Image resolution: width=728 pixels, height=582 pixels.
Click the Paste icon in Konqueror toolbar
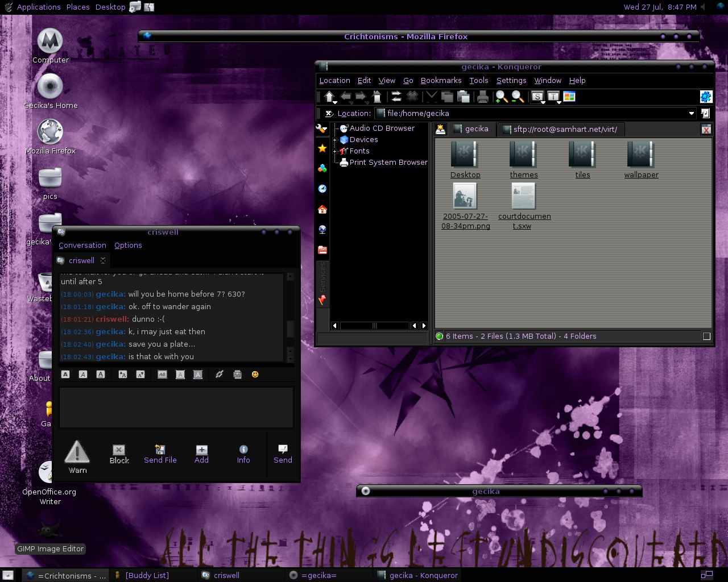pyautogui.click(x=464, y=97)
